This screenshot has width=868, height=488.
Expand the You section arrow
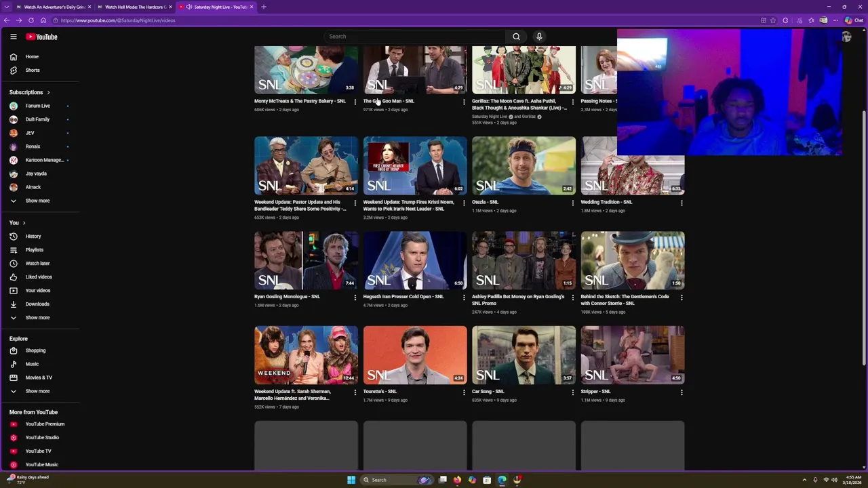pos(24,223)
